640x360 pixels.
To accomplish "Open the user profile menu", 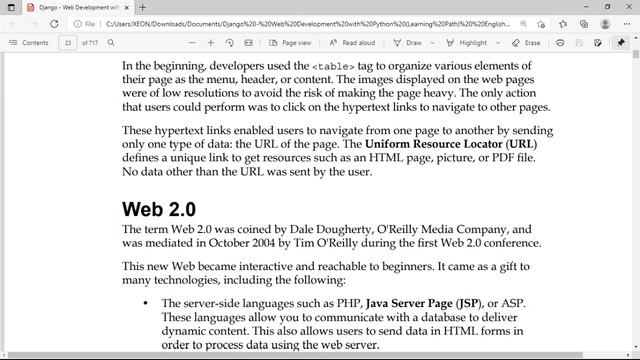I will click(605, 24).
